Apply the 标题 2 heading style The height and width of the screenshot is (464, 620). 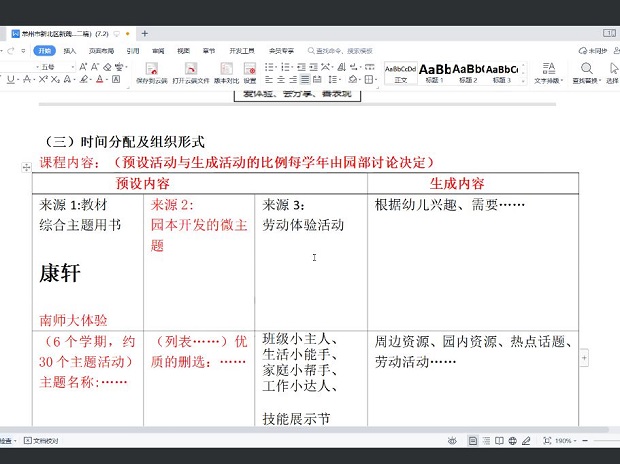(x=468, y=73)
